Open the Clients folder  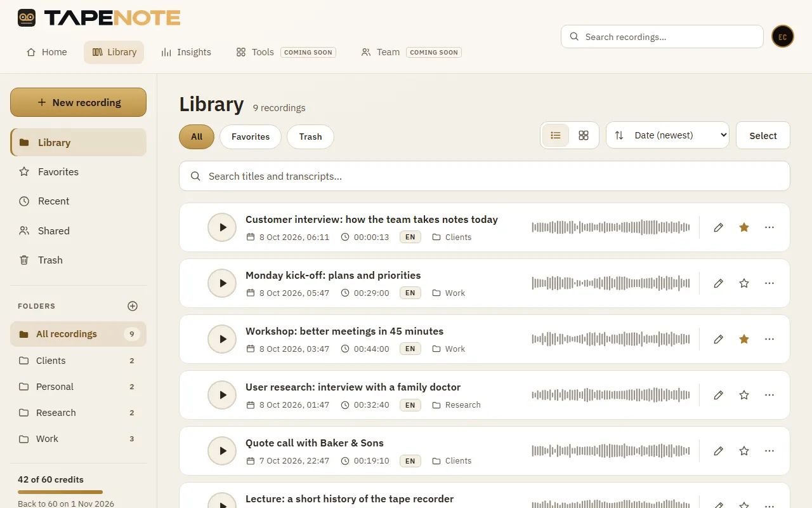tap(78, 361)
